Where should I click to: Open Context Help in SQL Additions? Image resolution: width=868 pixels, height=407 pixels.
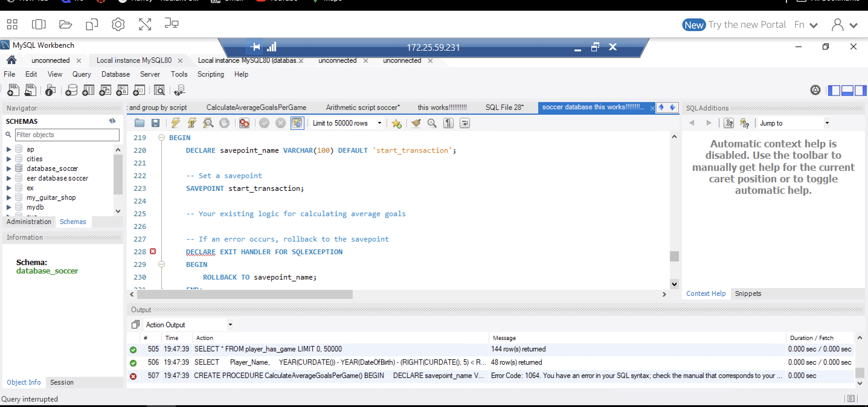pos(706,293)
